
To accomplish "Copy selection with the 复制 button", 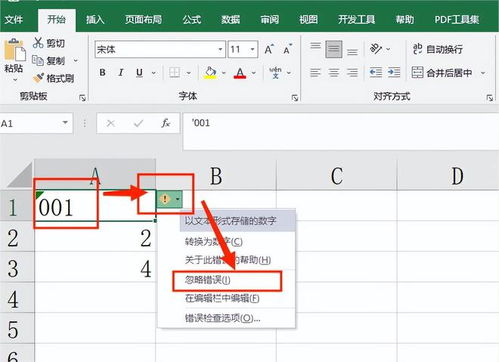I will [x=48, y=61].
